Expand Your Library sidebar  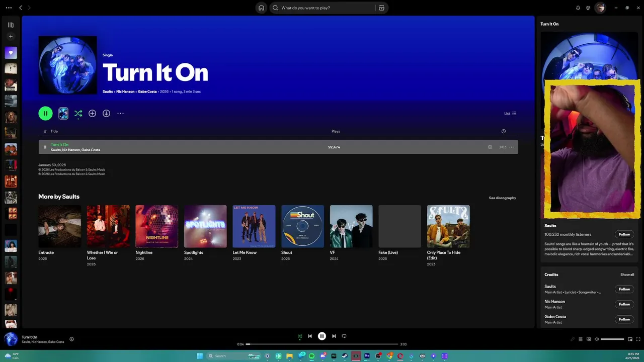[11, 25]
